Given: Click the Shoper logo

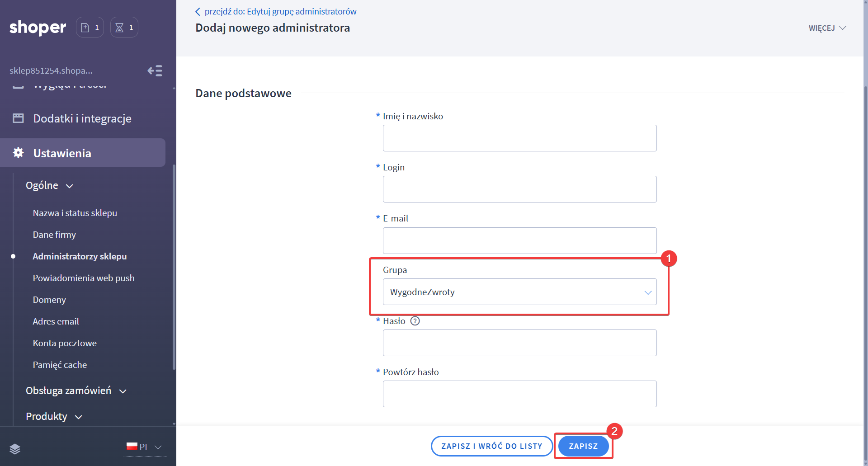Looking at the screenshot, I should click(x=38, y=28).
